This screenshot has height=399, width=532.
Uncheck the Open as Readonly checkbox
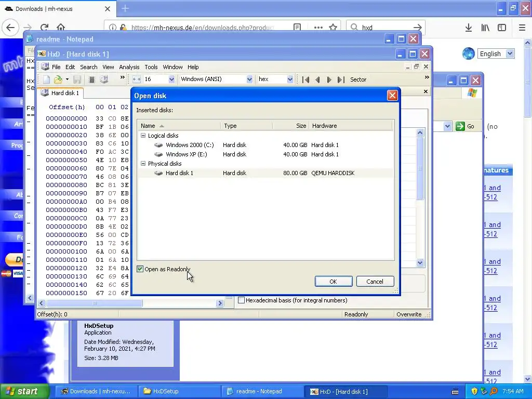[140, 269]
